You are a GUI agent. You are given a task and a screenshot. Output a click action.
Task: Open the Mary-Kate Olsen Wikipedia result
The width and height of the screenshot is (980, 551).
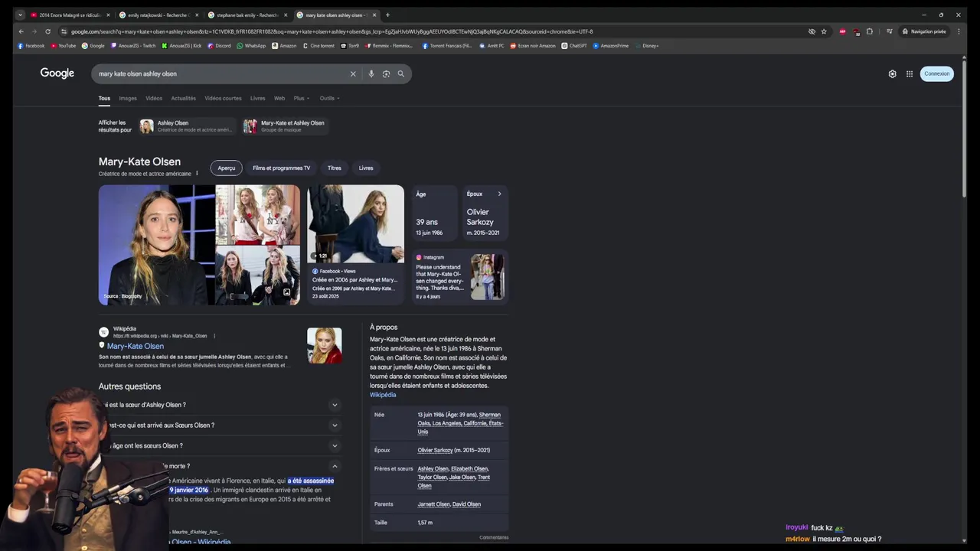[136, 347]
